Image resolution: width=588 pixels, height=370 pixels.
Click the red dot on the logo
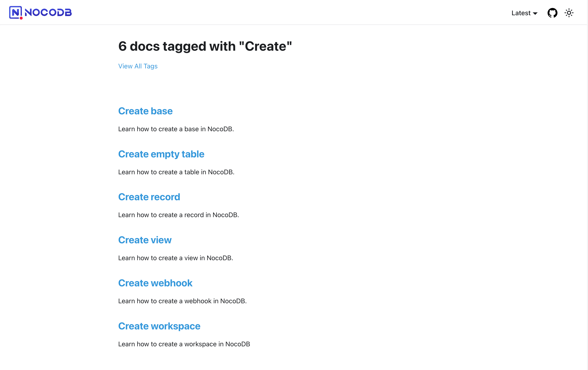point(21,18)
